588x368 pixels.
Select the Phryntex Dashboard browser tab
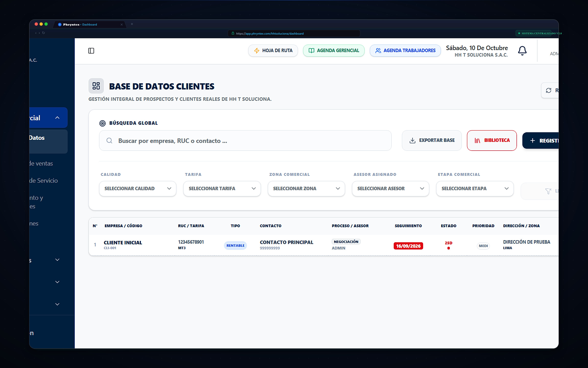tap(89, 25)
